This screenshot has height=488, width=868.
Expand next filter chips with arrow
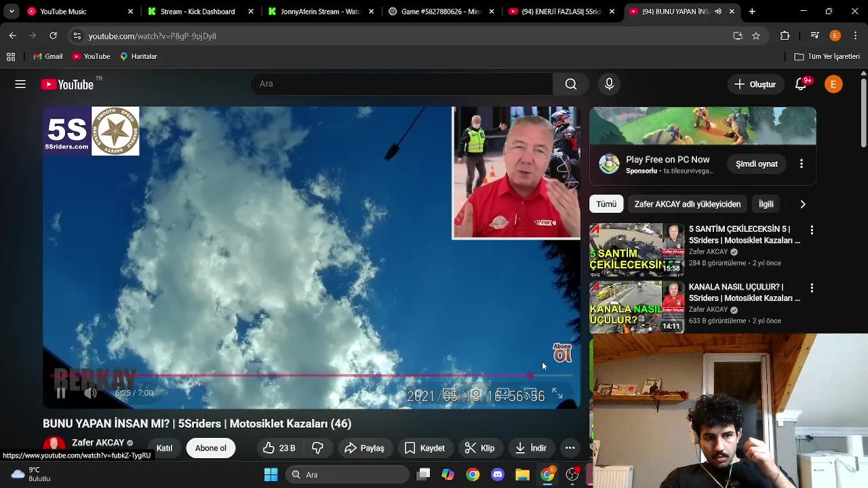pos(803,204)
